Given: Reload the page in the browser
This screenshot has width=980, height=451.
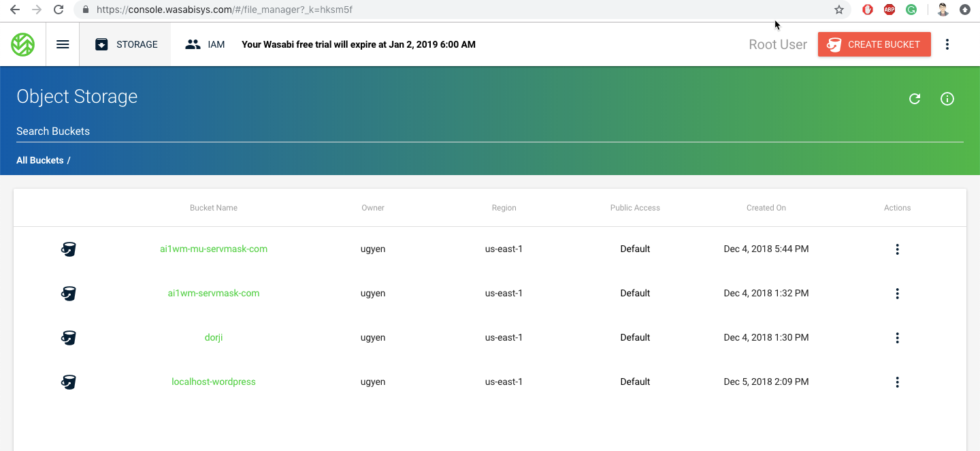Looking at the screenshot, I should coord(59,10).
